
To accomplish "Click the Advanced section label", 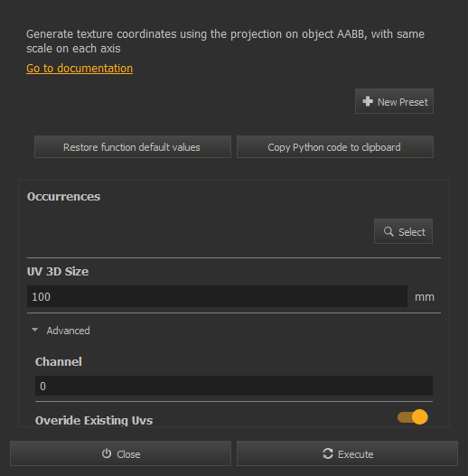I will click(68, 331).
